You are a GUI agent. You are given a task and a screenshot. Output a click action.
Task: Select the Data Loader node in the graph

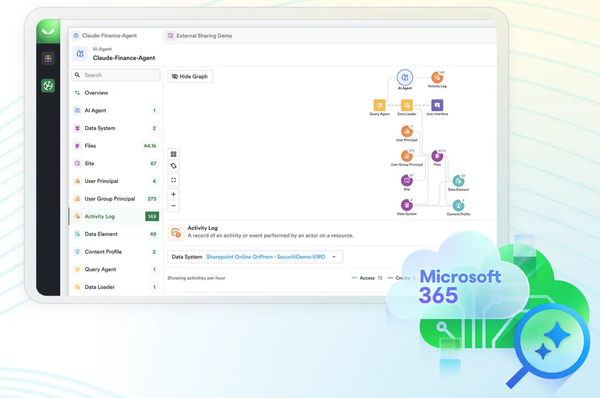click(406, 105)
